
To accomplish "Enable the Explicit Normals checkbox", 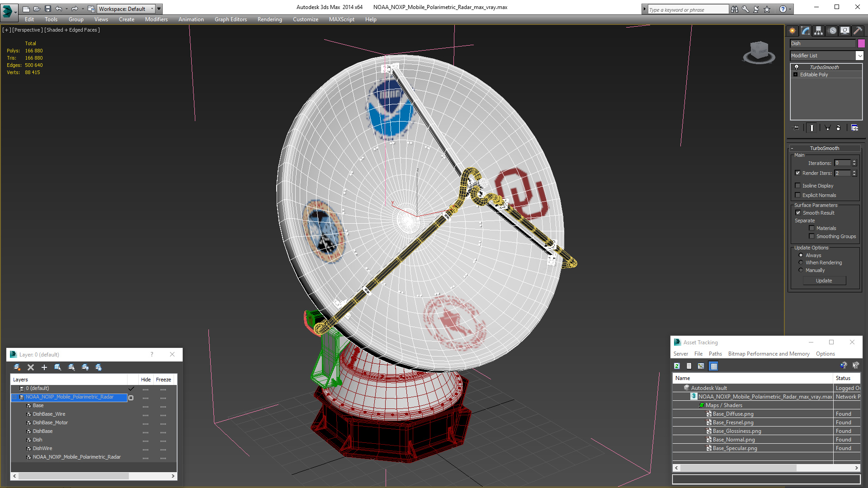I will pyautogui.click(x=798, y=195).
